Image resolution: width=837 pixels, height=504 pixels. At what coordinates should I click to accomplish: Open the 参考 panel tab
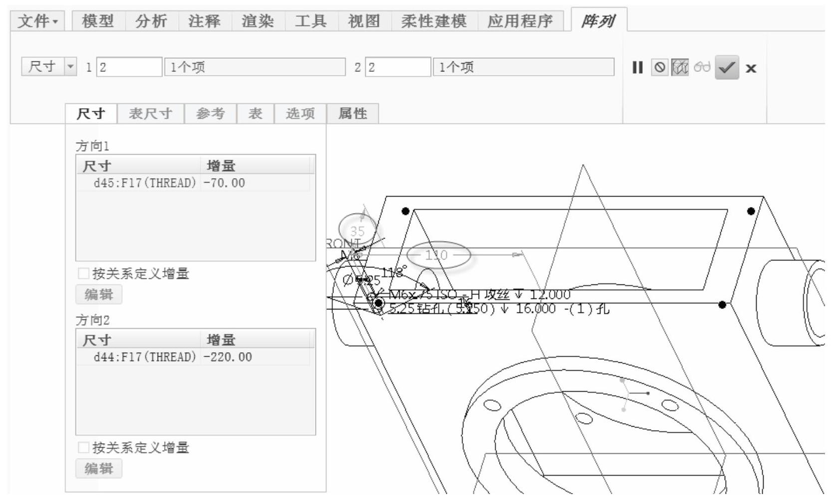(x=210, y=114)
